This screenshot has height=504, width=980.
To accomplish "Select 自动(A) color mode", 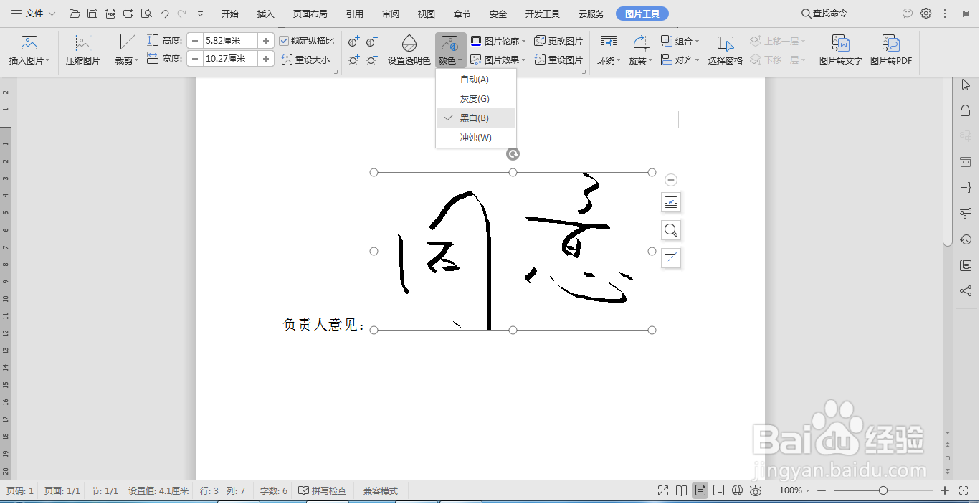I will (x=476, y=79).
